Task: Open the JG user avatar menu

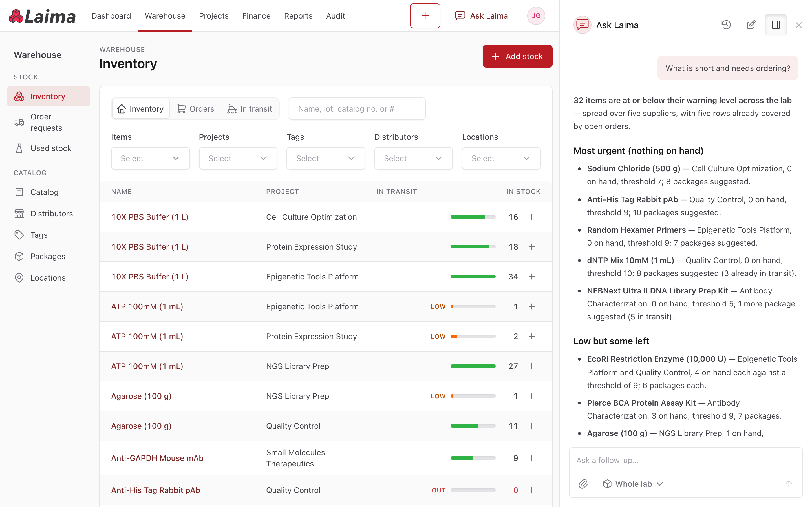Action: (x=536, y=16)
